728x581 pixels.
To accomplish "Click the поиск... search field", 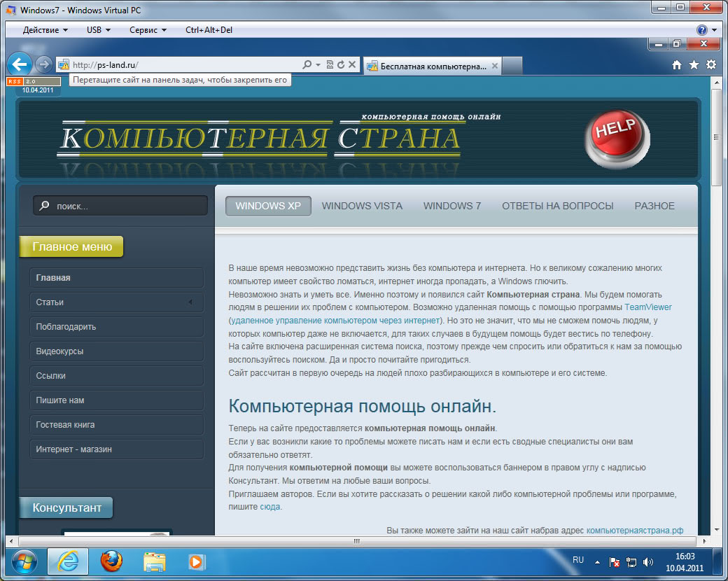I will (120, 205).
